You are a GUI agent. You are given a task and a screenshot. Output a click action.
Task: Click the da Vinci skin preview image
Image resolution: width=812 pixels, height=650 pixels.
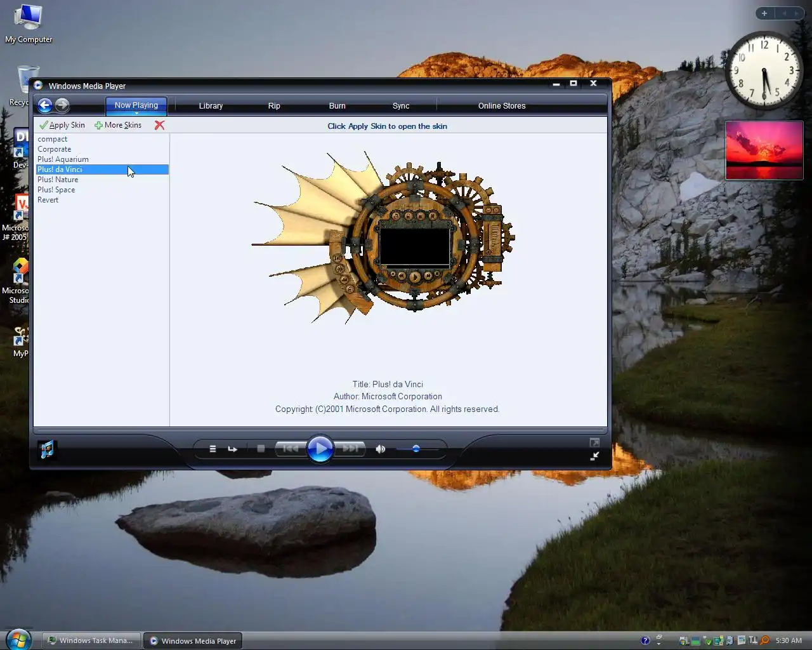tap(383, 237)
